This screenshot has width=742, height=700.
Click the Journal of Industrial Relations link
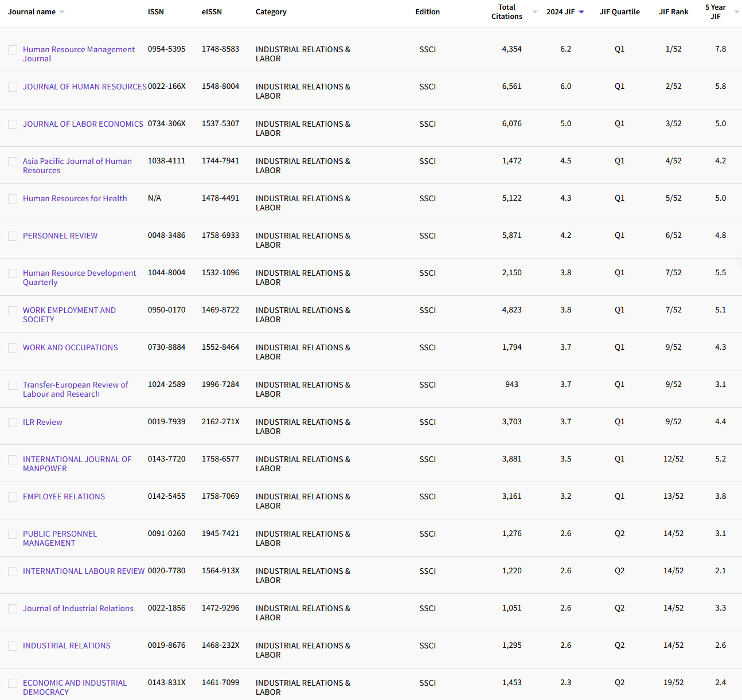[77, 608]
